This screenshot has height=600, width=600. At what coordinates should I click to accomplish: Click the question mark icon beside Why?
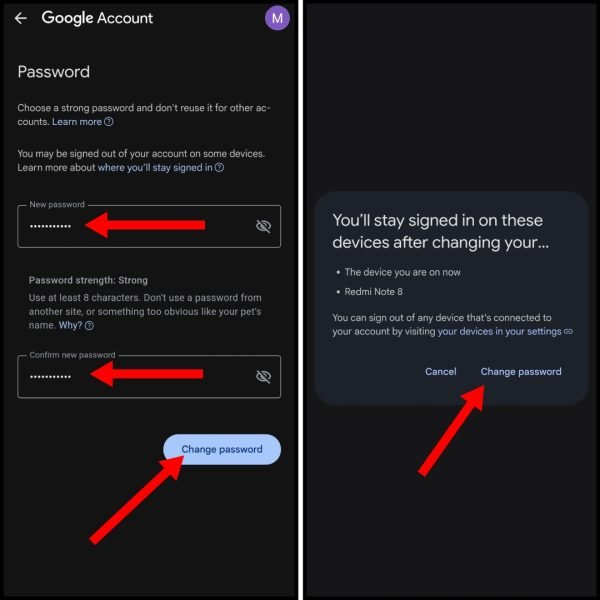pyautogui.click(x=89, y=326)
